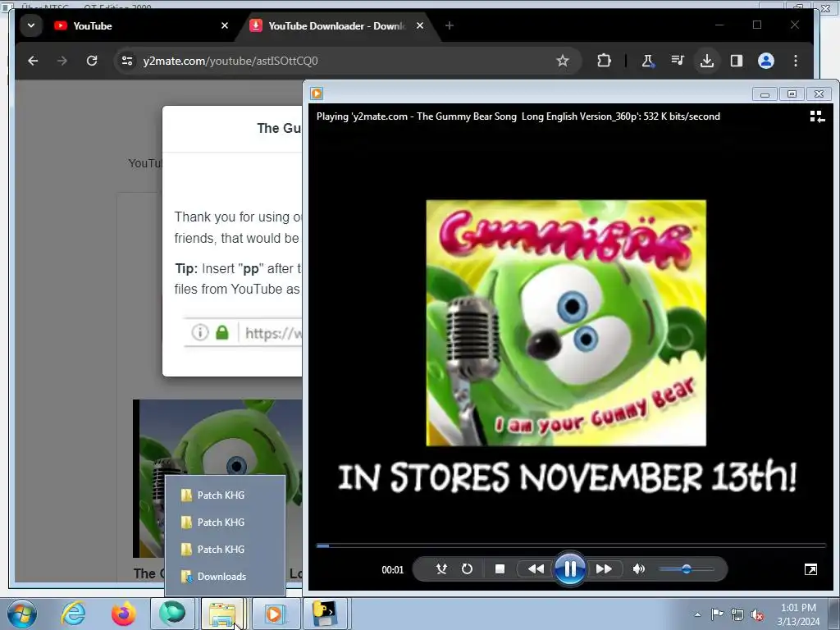Adjust the Media Player volume slider
The height and width of the screenshot is (630, 840).
687,569
